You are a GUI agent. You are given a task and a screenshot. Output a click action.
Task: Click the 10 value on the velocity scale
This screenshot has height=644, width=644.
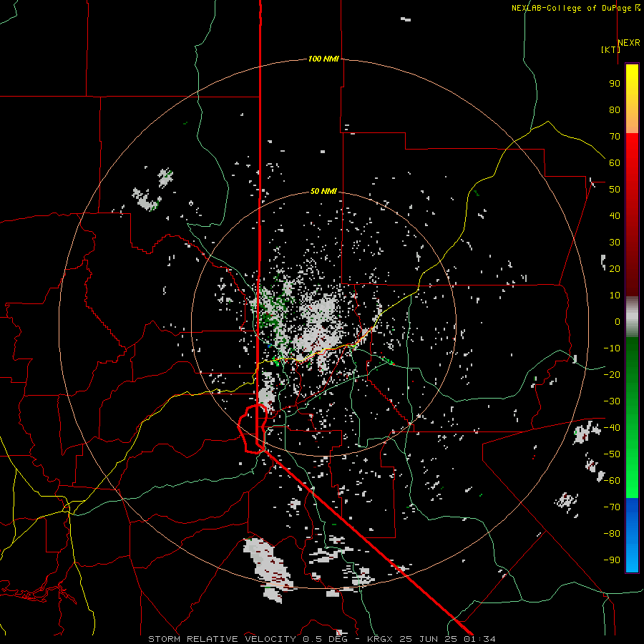615,296
